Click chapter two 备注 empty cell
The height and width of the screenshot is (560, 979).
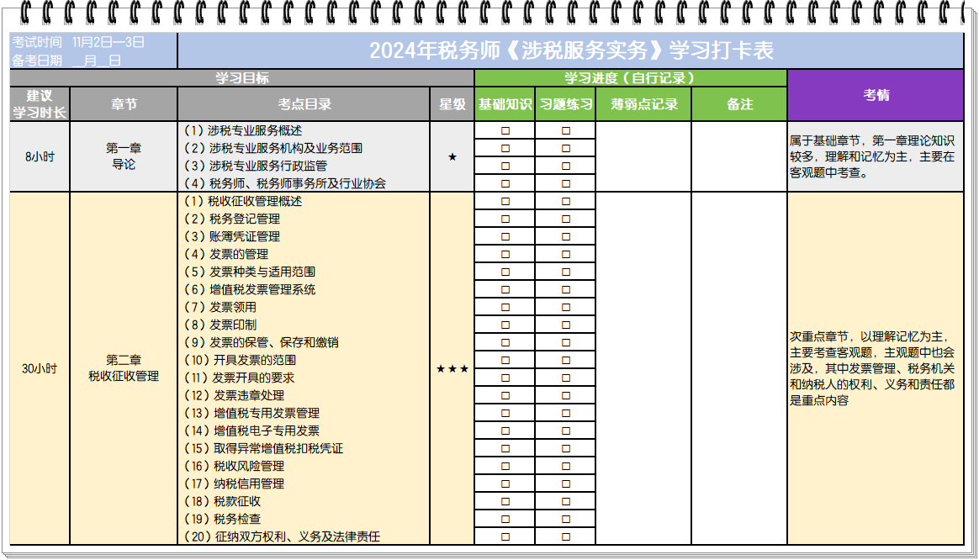click(x=739, y=368)
